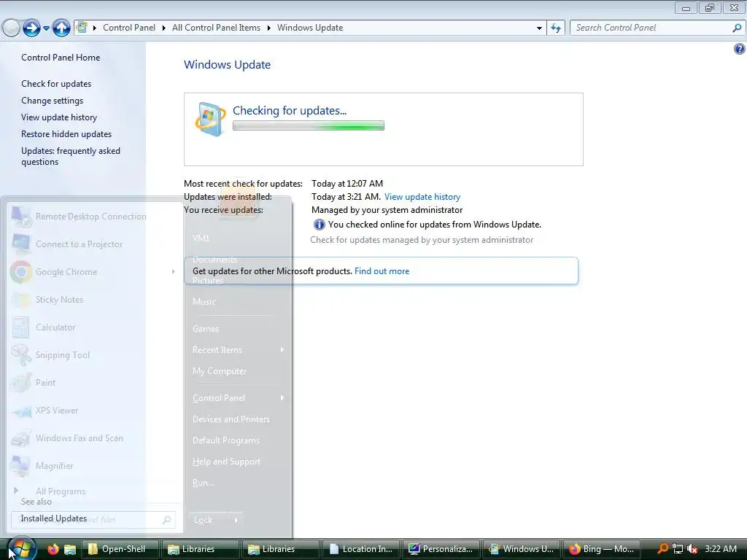Switch to Location In... taskbar button

361,549
